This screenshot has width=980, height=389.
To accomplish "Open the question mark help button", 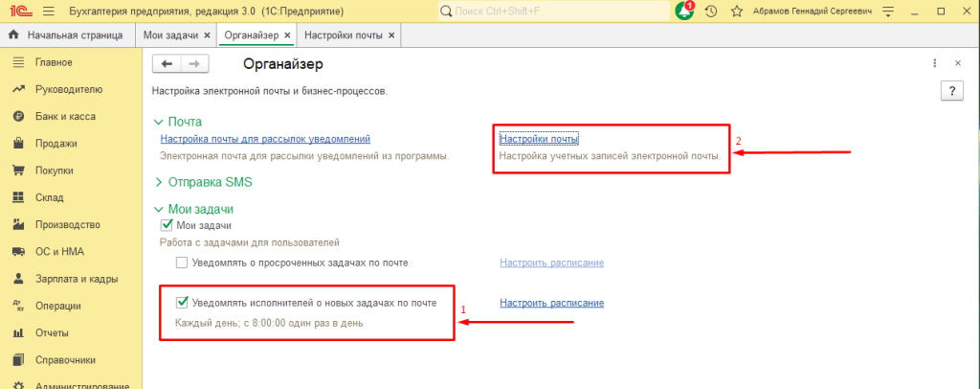I will tap(952, 91).
